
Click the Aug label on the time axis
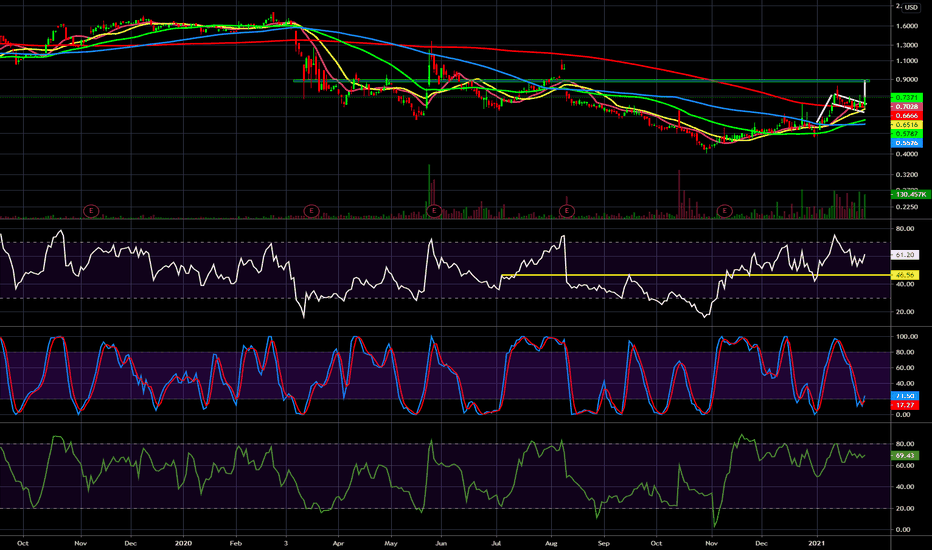tap(551, 543)
